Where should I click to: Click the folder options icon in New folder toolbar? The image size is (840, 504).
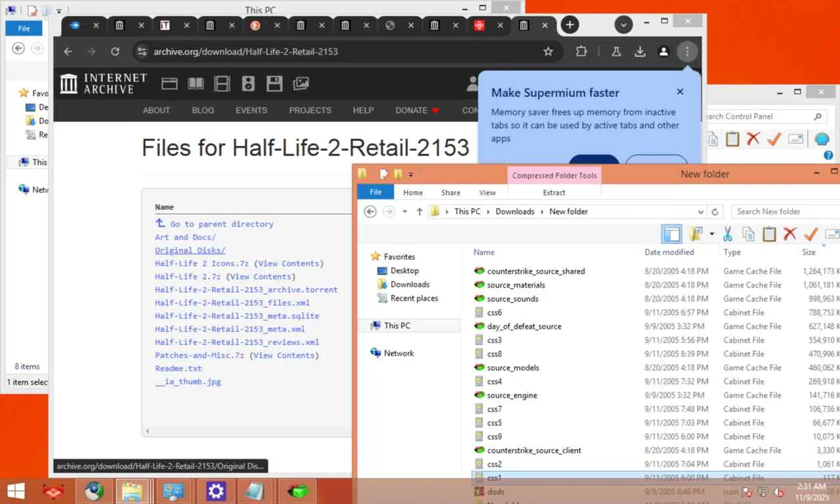pos(696,234)
